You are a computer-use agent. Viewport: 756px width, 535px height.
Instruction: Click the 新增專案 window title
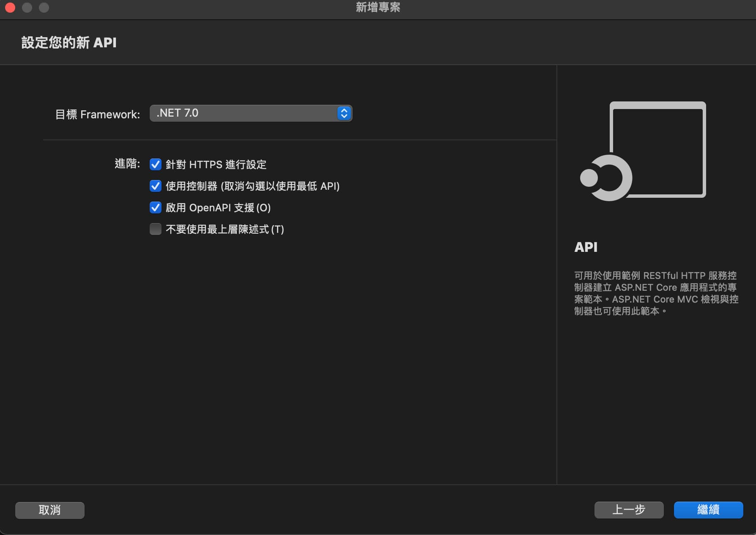point(378,8)
